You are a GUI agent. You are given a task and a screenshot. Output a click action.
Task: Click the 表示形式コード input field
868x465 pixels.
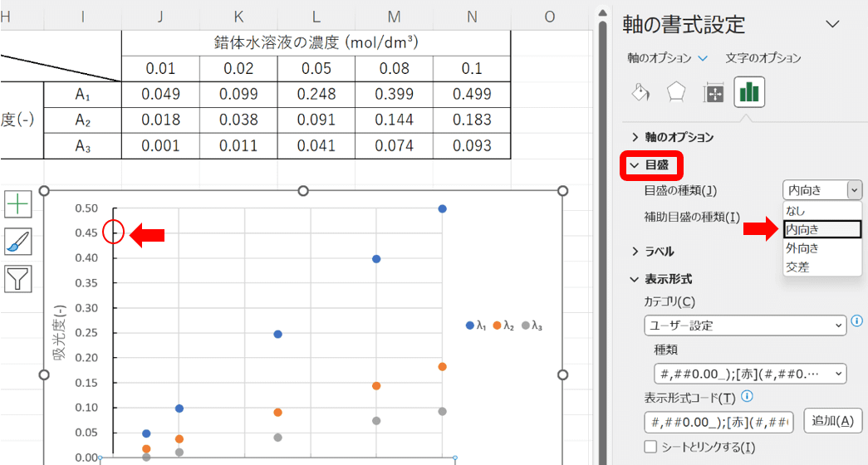(718, 422)
